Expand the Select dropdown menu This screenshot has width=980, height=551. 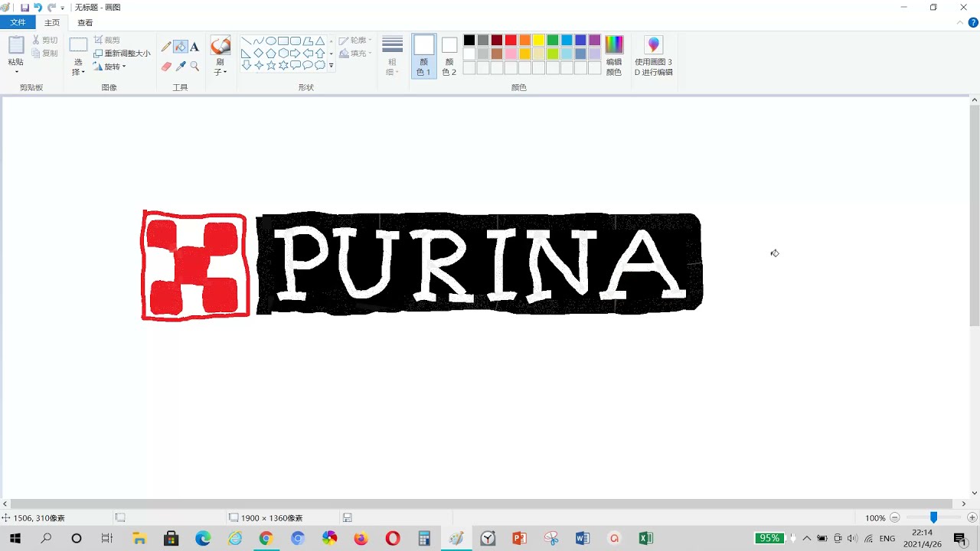pyautogui.click(x=78, y=67)
